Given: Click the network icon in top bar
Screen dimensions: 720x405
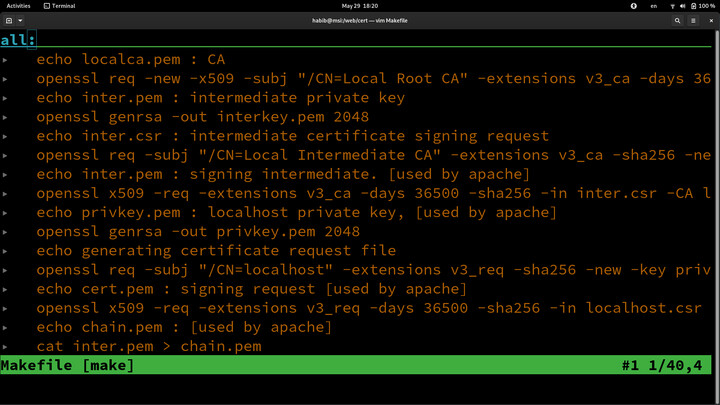Looking at the screenshot, I should [x=672, y=6].
